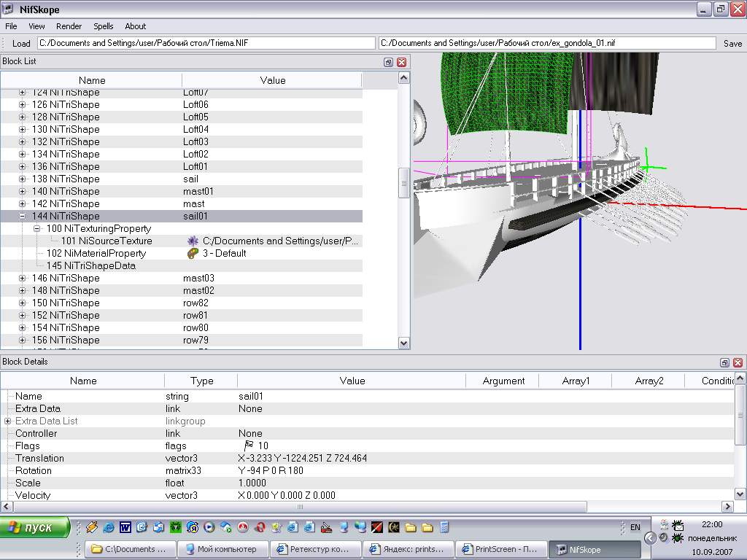
Task: Launch Microsoft Word from the quick launch bar
Action: coord(125,527)
